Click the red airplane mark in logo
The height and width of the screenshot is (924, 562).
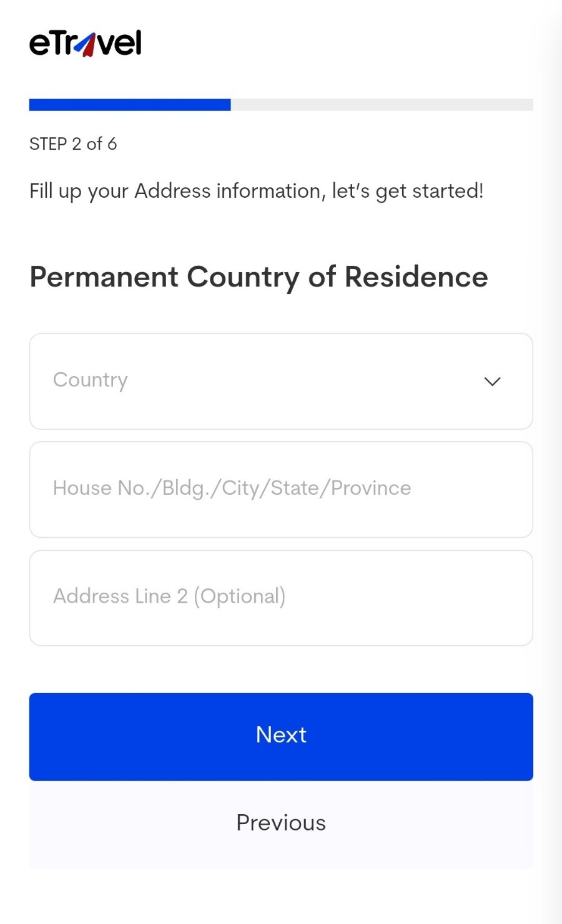tap(89, 44)
